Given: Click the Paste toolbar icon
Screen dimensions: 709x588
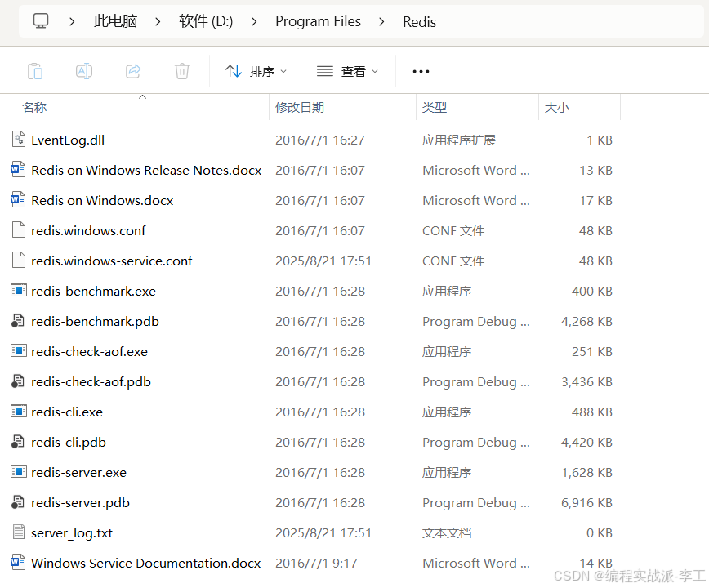Looking at the screenshot, I should coord(35,71).
